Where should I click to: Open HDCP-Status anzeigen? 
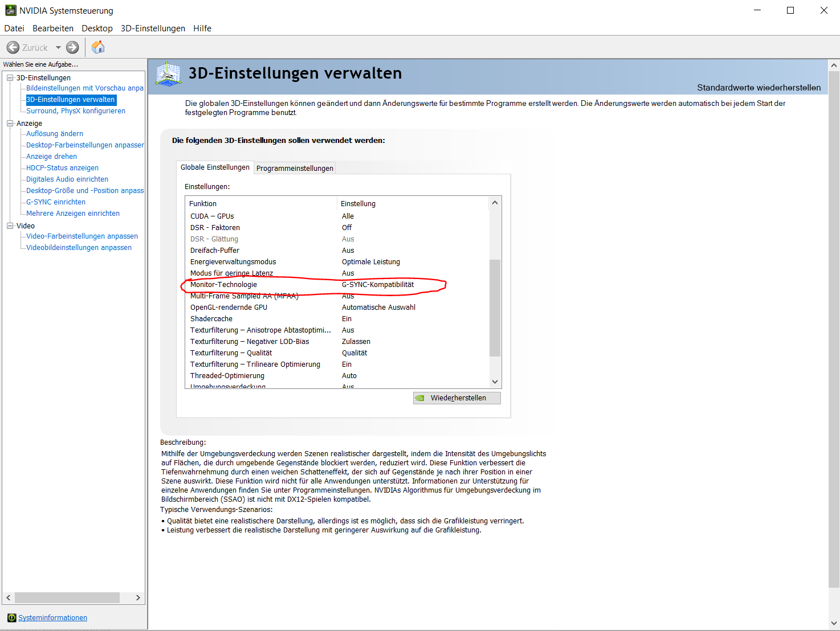tap(62, 168)
